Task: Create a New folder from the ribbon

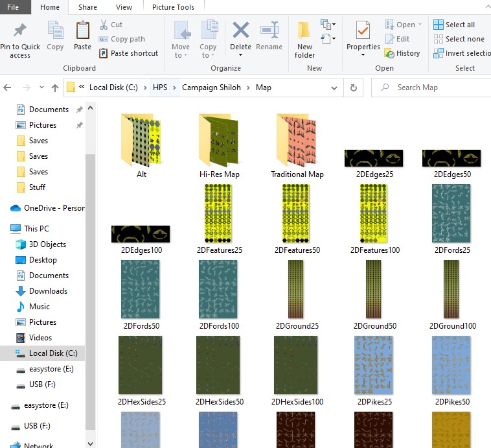Action: (304, 30)
